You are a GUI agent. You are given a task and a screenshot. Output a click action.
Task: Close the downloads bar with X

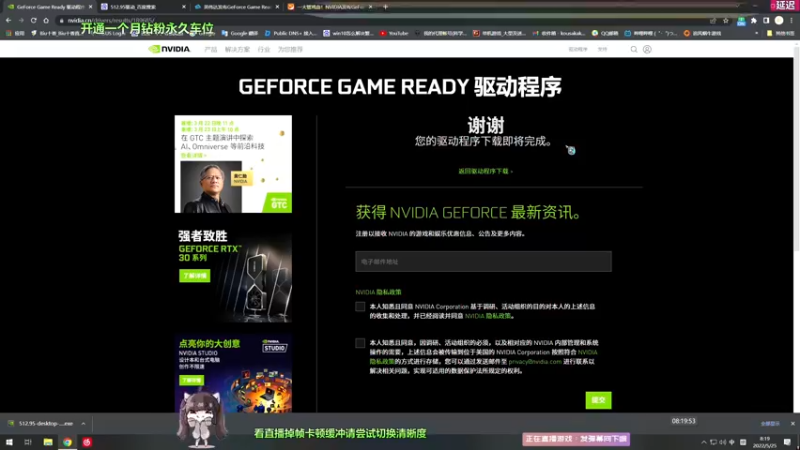pyautogui.click(x=793, y=423)
